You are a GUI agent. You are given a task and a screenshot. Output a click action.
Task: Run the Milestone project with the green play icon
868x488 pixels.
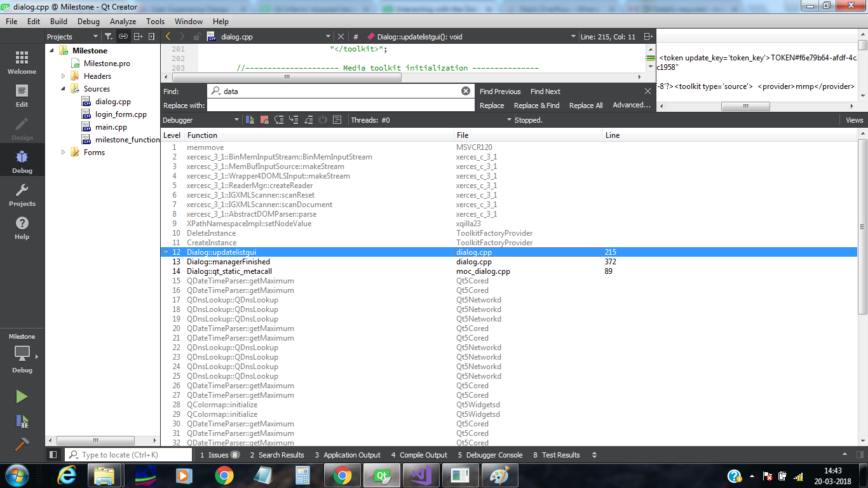tap(22, 396)
